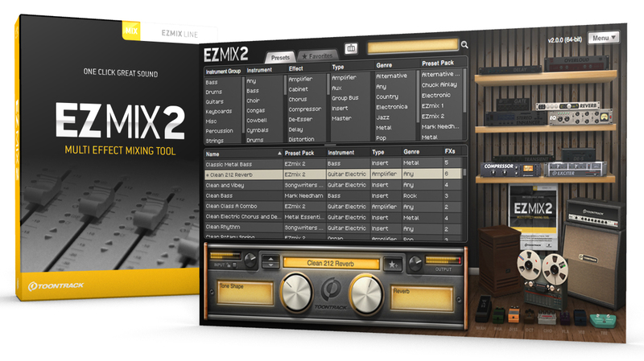Click the OCT octave pedal
Image resolution: width=644 pixels, height=361 pixels.
coord(530,317)
